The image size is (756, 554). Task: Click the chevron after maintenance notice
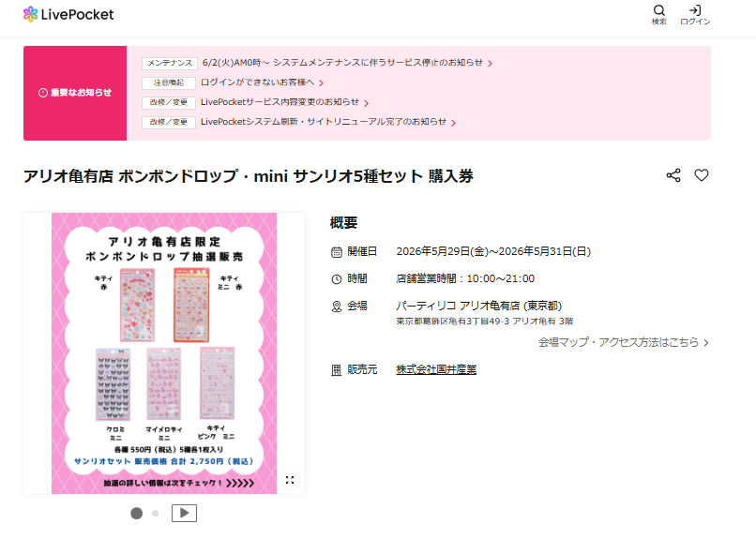[x=490, y=64]
